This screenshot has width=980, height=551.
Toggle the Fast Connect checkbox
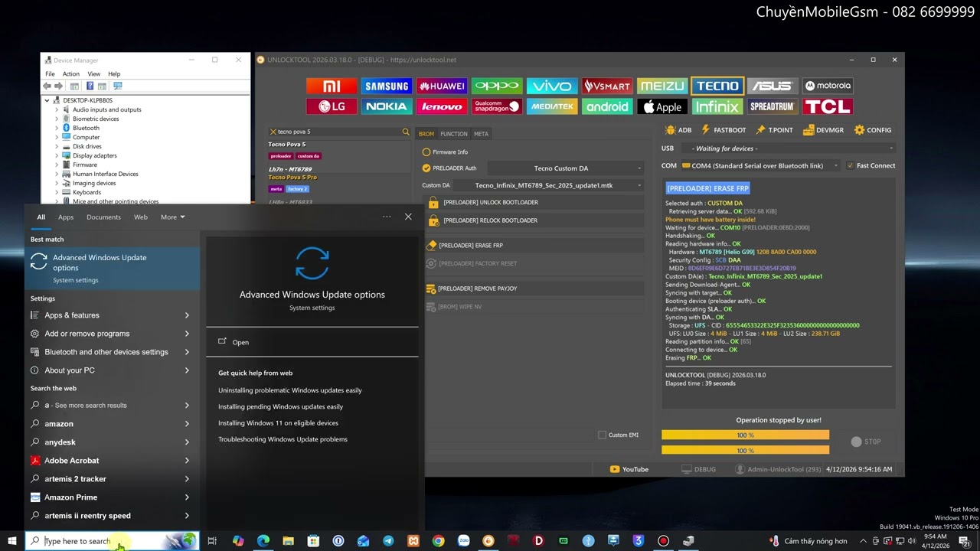click(850, 165)
